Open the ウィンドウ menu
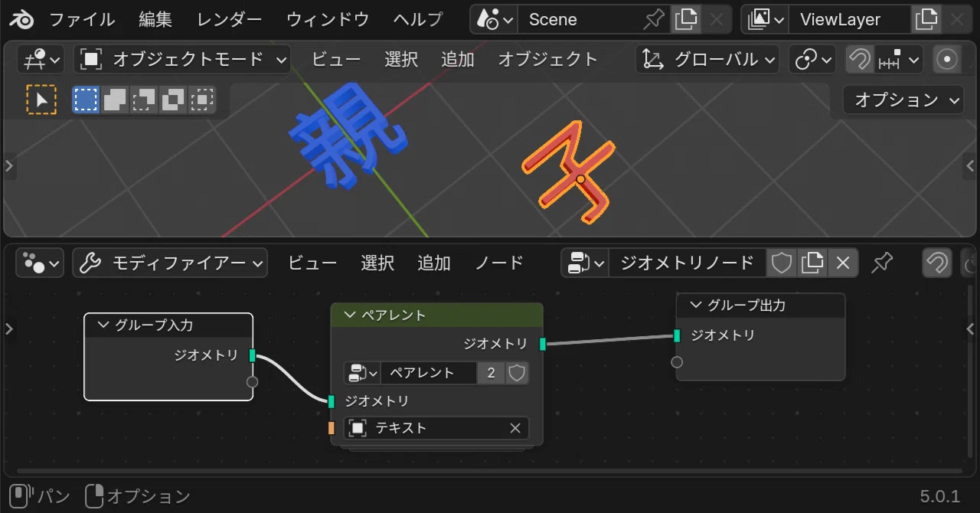The height and width of the screenshot is (513, 980). [x=328, y=19]
